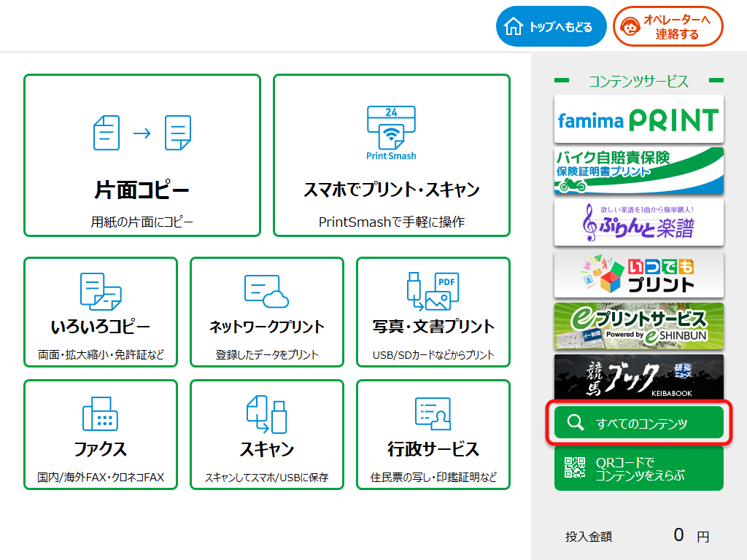Select the 片面コピー (single-sided copy) tile

tap(142, 155)
